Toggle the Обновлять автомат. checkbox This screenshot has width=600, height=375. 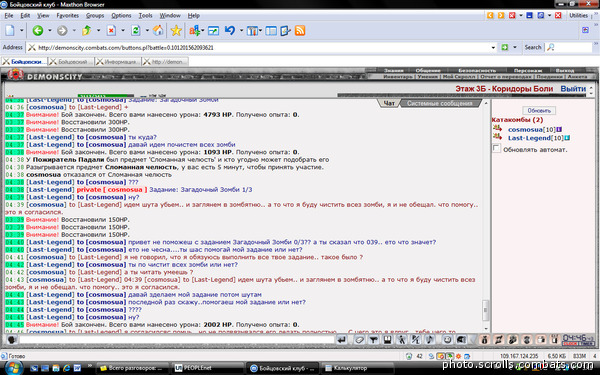496,148
